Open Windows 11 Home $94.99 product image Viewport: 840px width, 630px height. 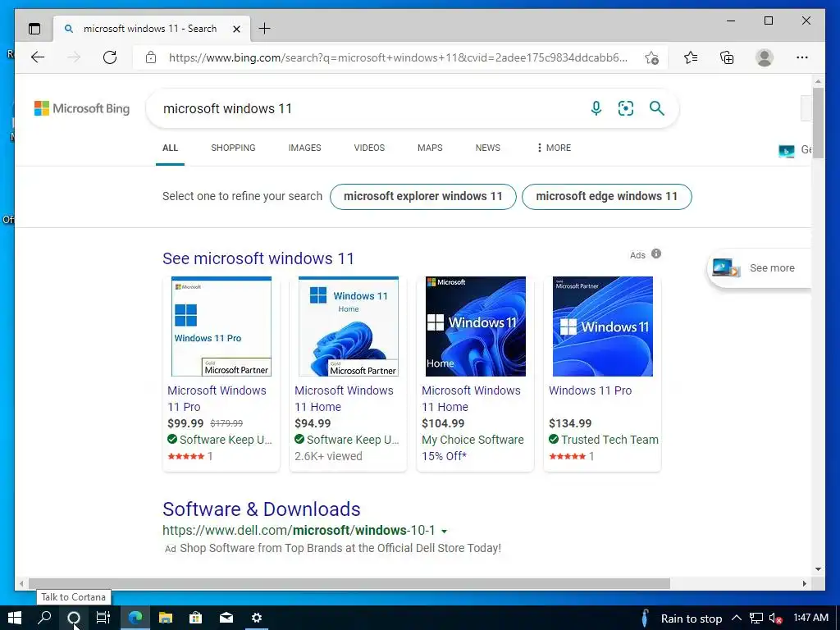[348, 326]
